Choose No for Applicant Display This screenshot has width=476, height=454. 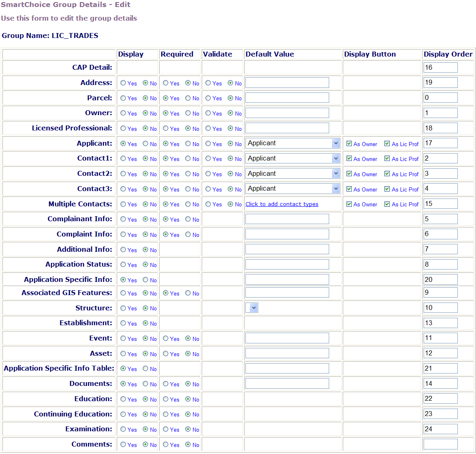(x=145, y=144)
